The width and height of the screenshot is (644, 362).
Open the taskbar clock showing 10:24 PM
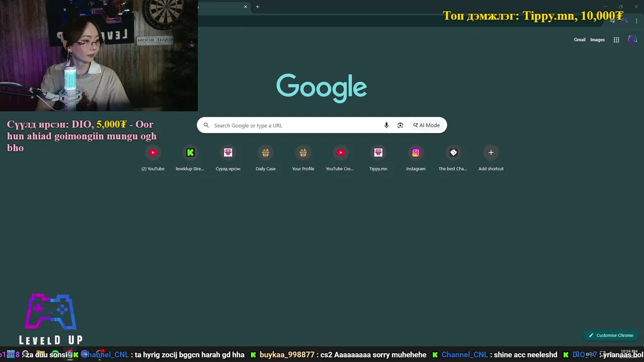pyautogui.click(x=629, y=353)
